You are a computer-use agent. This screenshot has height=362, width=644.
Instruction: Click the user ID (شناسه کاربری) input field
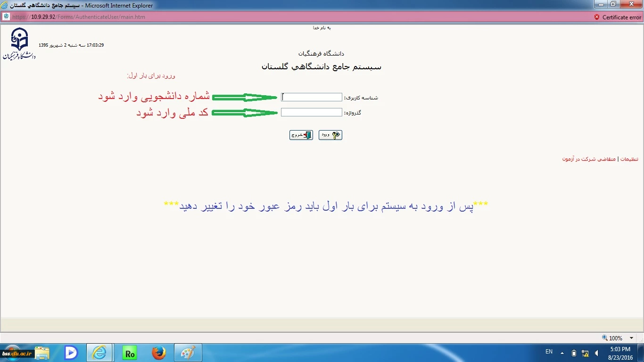click(311, 97)
